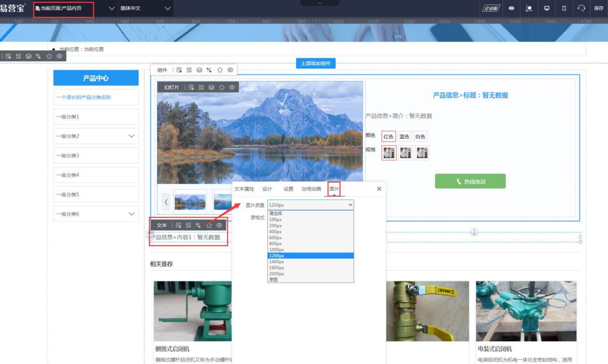The height and width of the screenshot is (364, 608).
Task: Click the ruler guides icon in top bar
Action: [529, 8]
